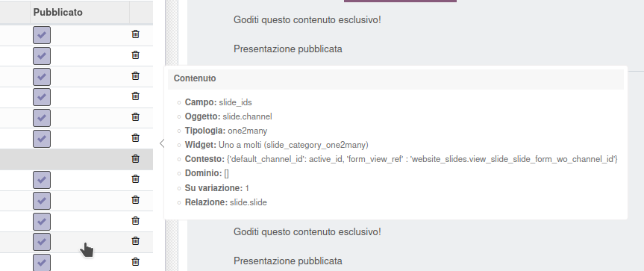644x271 pixels.
Task: Click the upper 'Presentazione pubblicata' text
Action: [288, 49]
